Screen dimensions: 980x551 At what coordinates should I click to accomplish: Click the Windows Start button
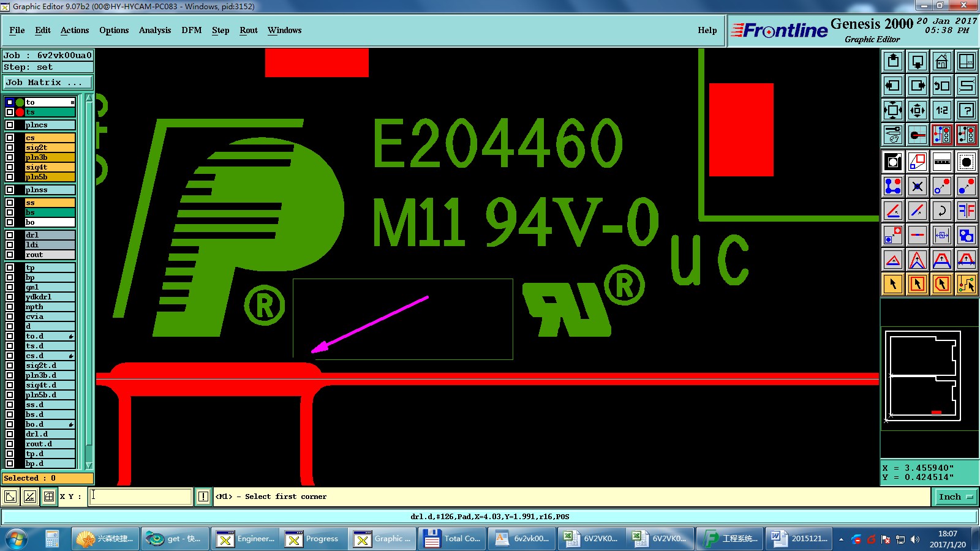tap(17, 539)
